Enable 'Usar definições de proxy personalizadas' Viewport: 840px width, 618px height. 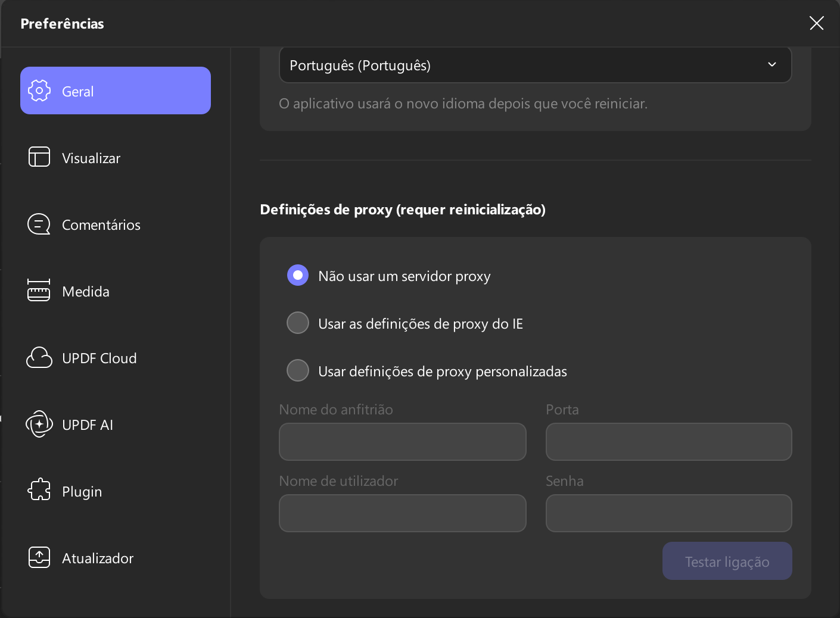[x=298, y=371]
